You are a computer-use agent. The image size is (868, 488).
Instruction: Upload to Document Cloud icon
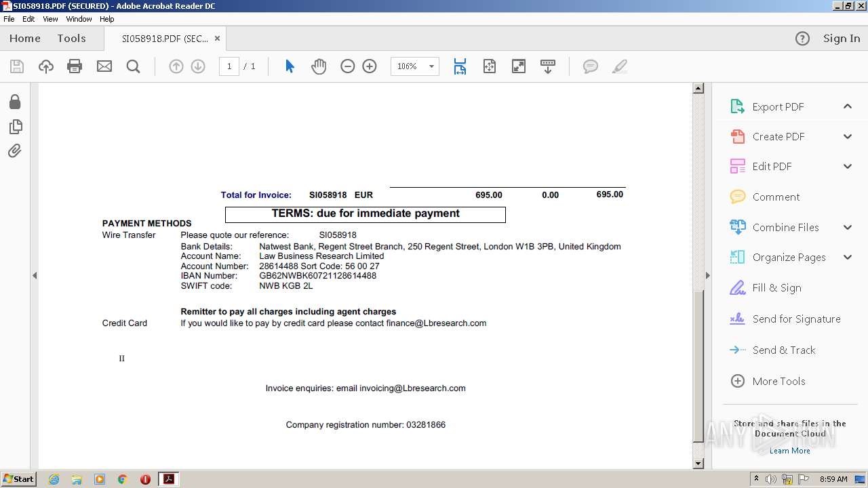[x=45, y=66]
